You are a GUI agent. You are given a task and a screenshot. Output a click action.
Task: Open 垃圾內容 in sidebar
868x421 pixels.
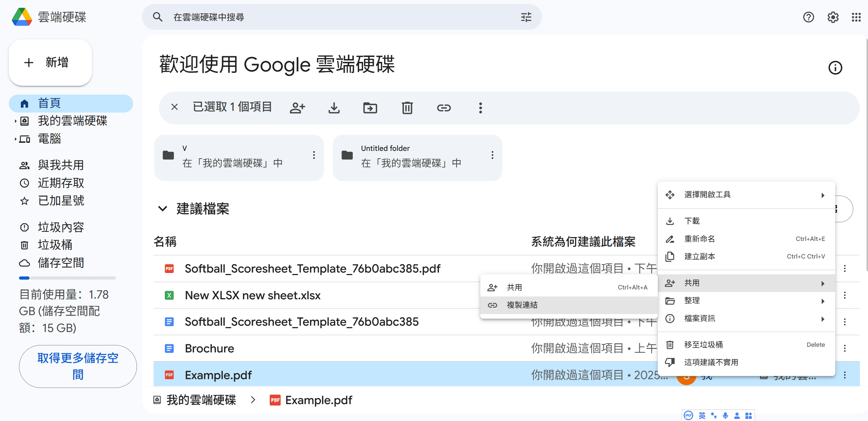coord(71,227)
